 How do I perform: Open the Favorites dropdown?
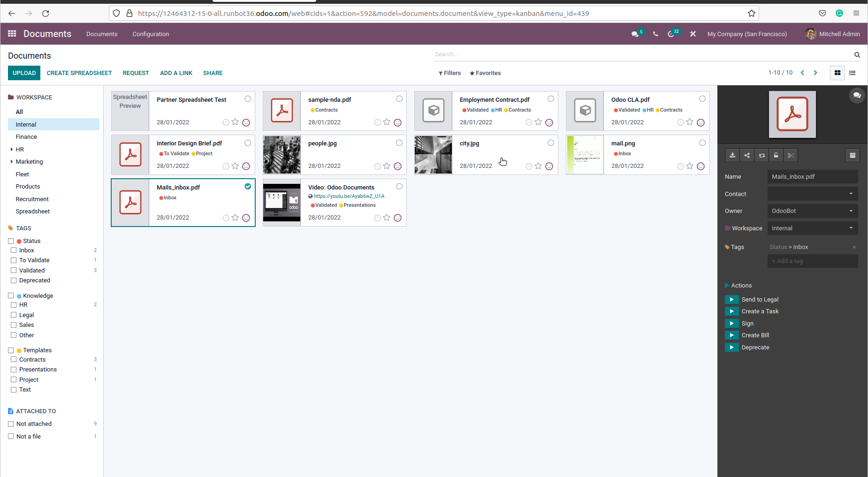tap(485, 73)
